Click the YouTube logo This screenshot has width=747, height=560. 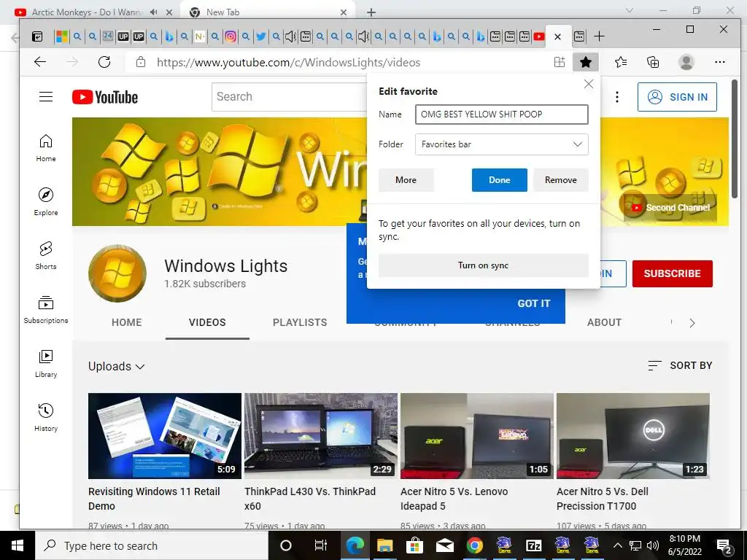coord(105,97)
